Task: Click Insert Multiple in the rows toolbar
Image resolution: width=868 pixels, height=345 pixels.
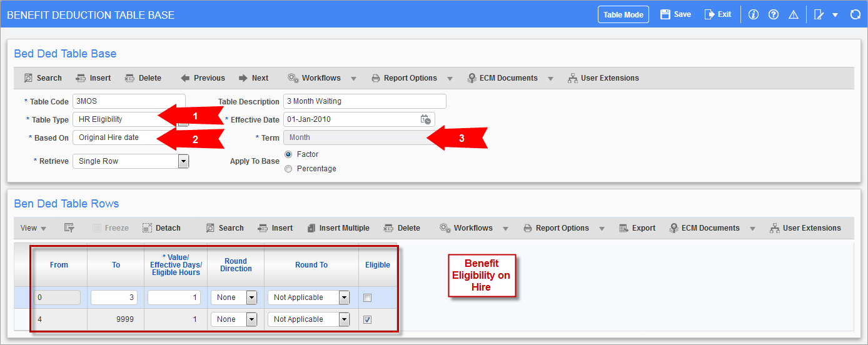Action: [338, 228]
